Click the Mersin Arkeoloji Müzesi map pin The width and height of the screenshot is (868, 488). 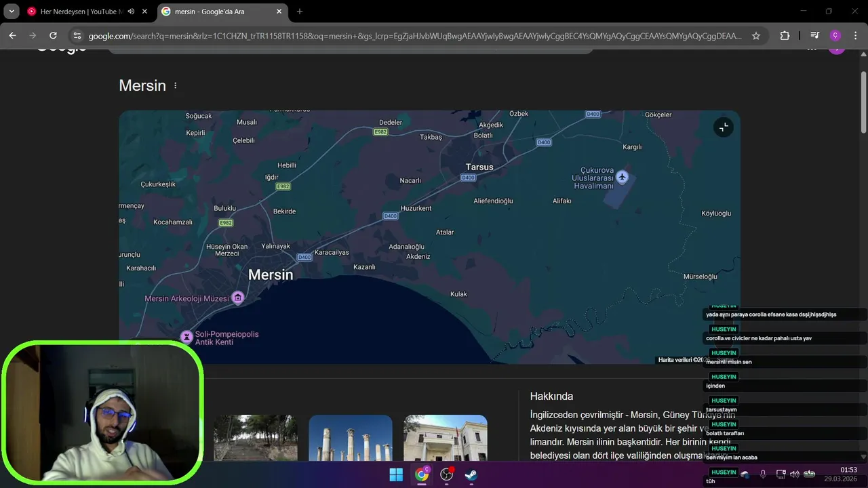238,298
